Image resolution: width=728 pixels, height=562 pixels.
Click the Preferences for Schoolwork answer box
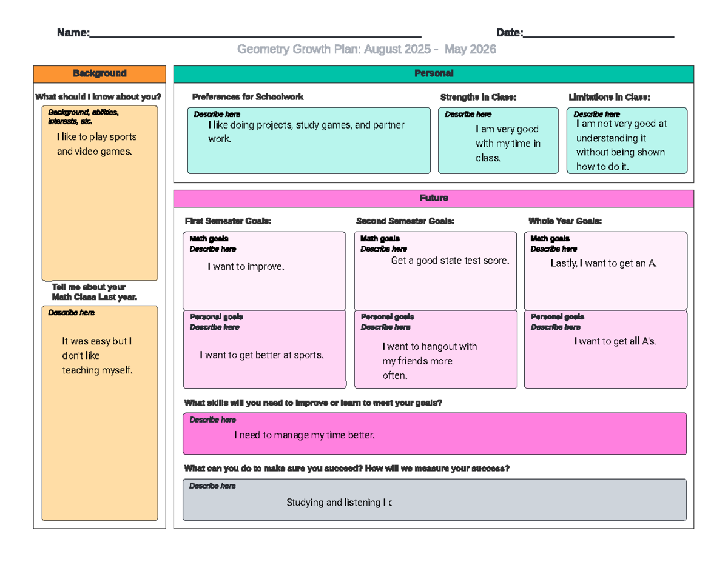[309, 141]
